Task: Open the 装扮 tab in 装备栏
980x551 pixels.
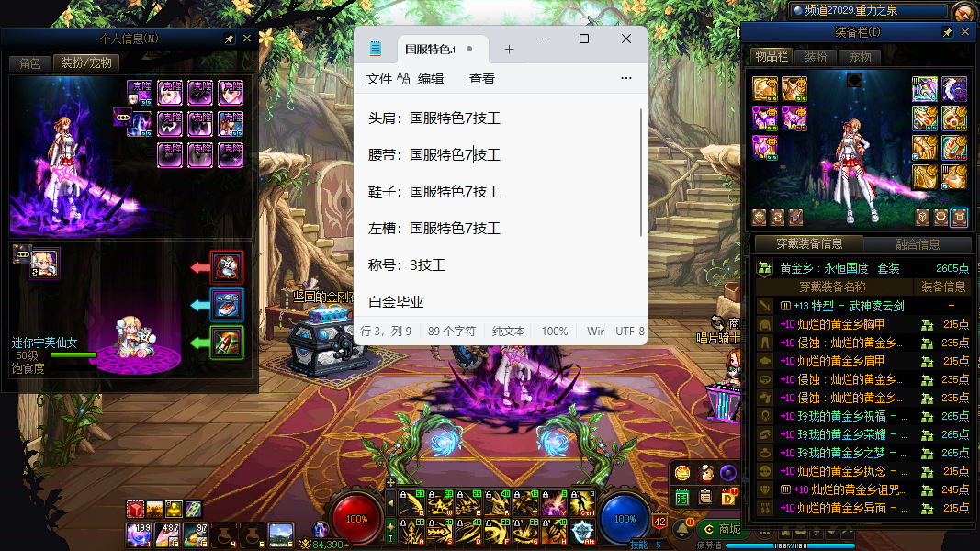Action: point(816,57)
